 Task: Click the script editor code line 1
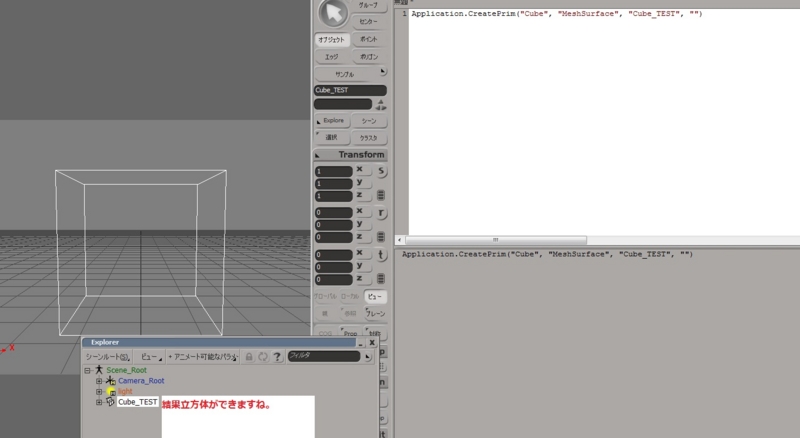click(x=557, y=14)
